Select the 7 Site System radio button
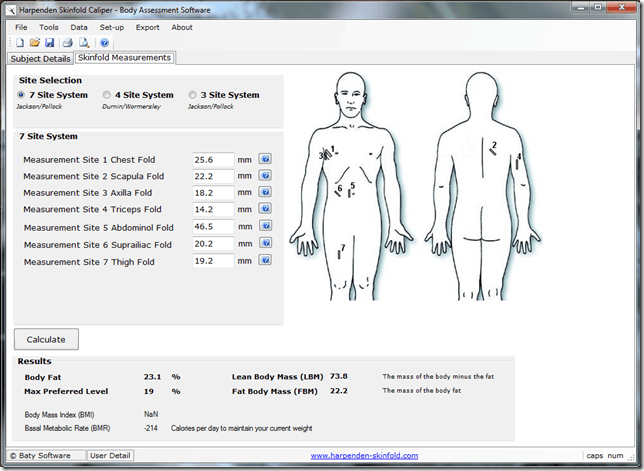644x471 pixels. click(21, 95)
